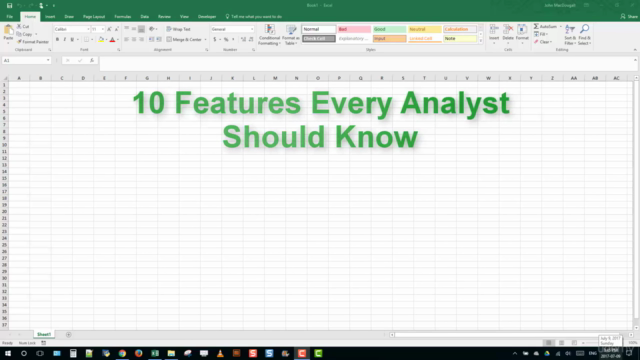This screenshot has height=360, width=640.
Task: Click the Insert cells icon
Action: point(494,29)
